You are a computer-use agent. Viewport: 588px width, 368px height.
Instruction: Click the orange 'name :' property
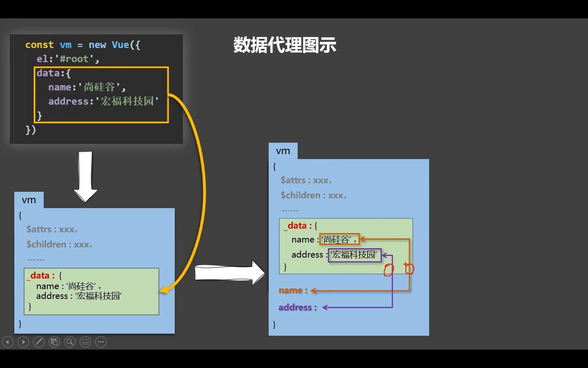pyautogui.click(x=293, y=290)
